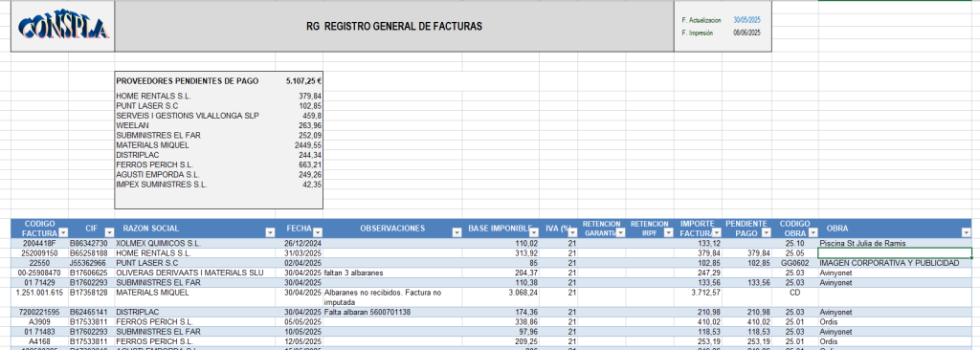The width and height of the screenshot is (980, 350).
Task: Select the CIF B65258188 cell
Action: [91, 253]
